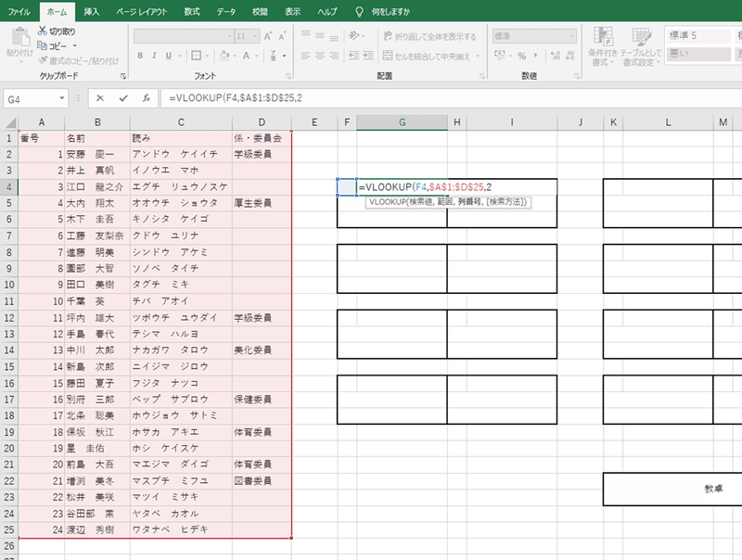Click the Bottom Align icon
Viewport: 742px width, 560px height.
334,37
